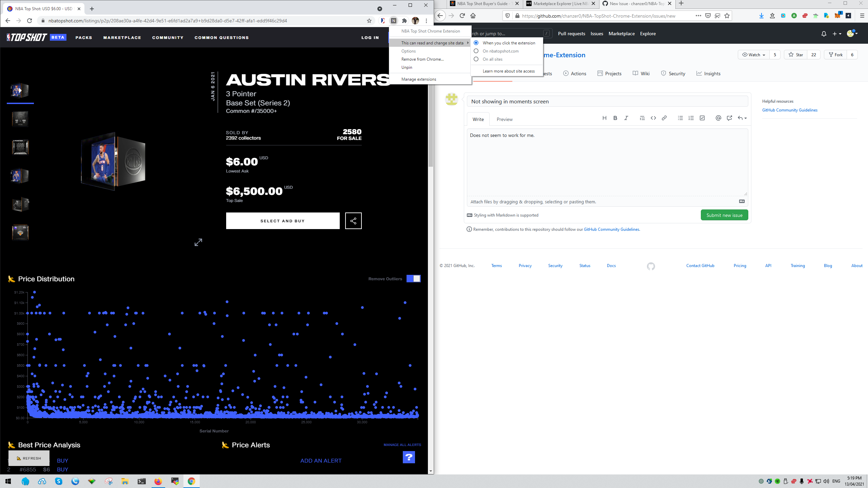This screenshot has height=488, width=868.
Task: Open Firefox page actions three-dot menu
Action: click(698, 16)
